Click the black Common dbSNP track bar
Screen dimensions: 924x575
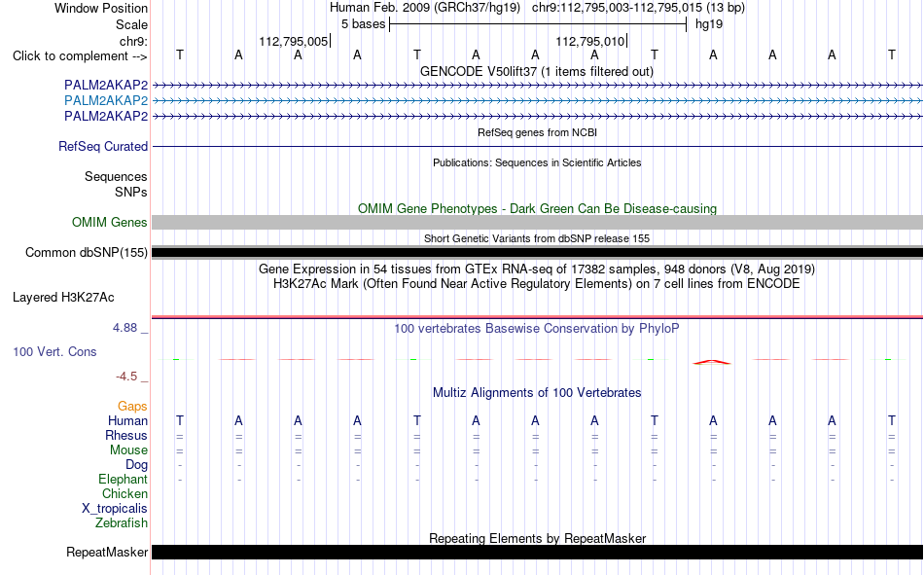point(537,252)
